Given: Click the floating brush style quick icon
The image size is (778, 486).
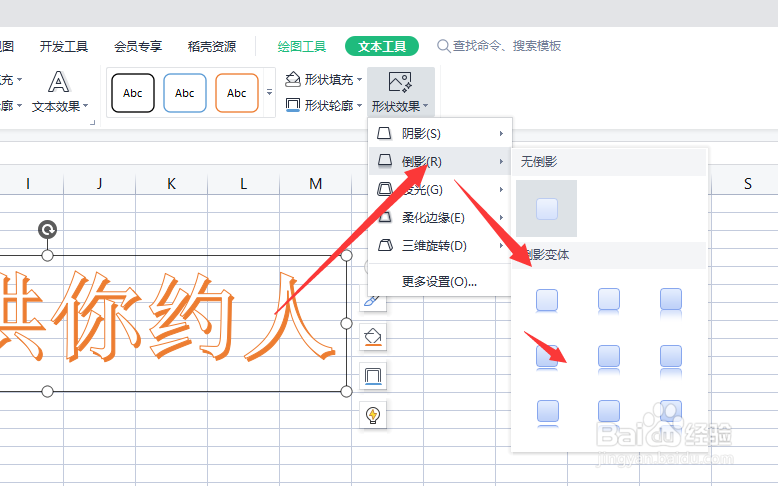Looking at the screenshot, I should 373,301.
